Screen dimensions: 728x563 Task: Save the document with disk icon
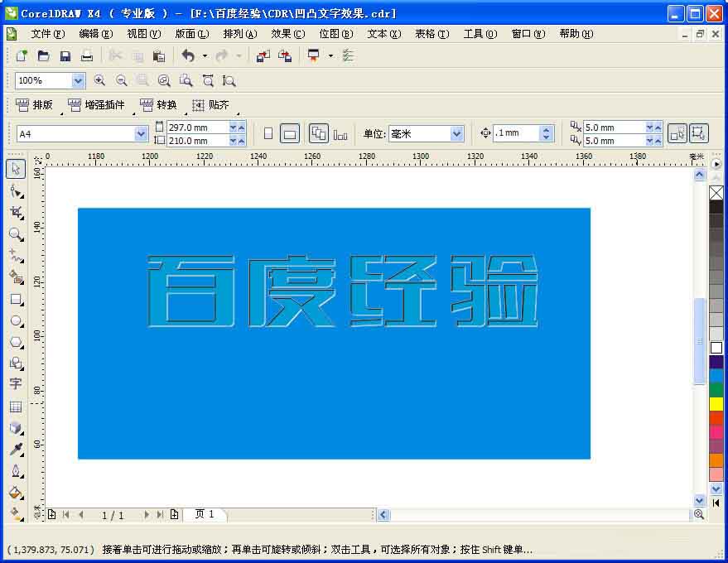(x=65, y=56)
